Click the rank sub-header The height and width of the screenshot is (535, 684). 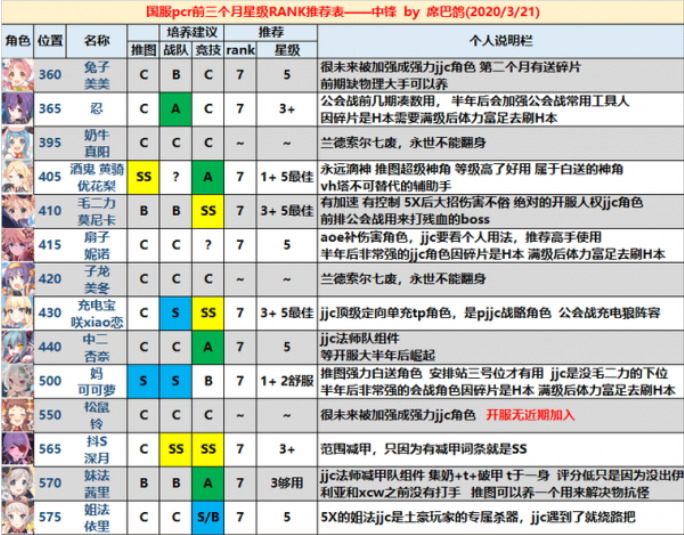coord(240,50)
